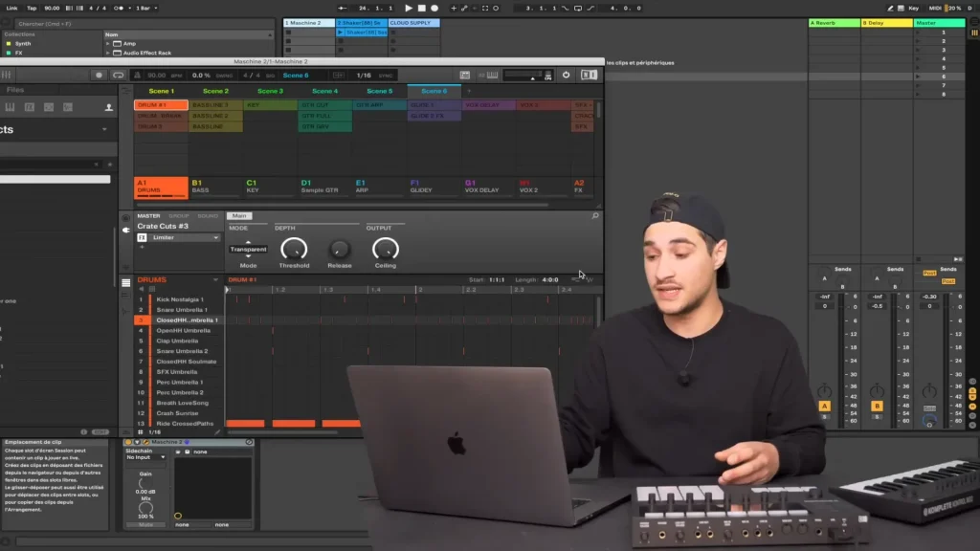
Task: Start playback in Ableton transport
Action: tap(408, 8)
